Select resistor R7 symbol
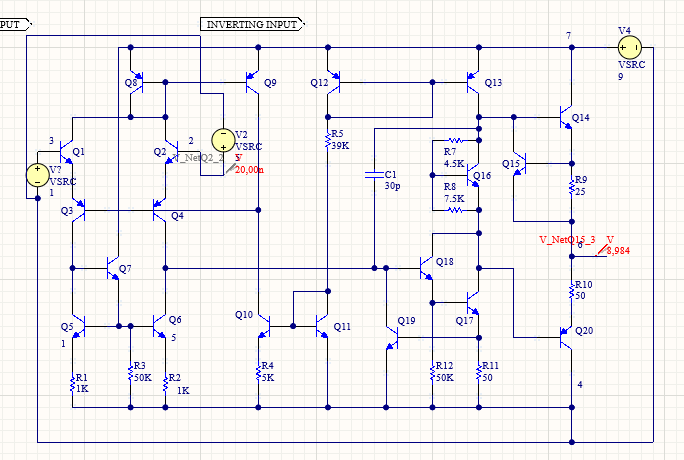 (455, 140)
